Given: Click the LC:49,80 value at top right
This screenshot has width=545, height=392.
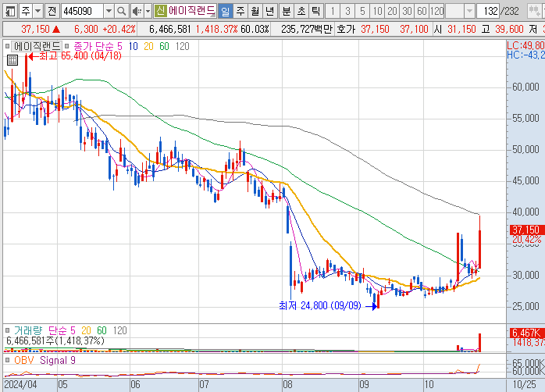Looking at the screenshot, I should (x=525, y=45).
